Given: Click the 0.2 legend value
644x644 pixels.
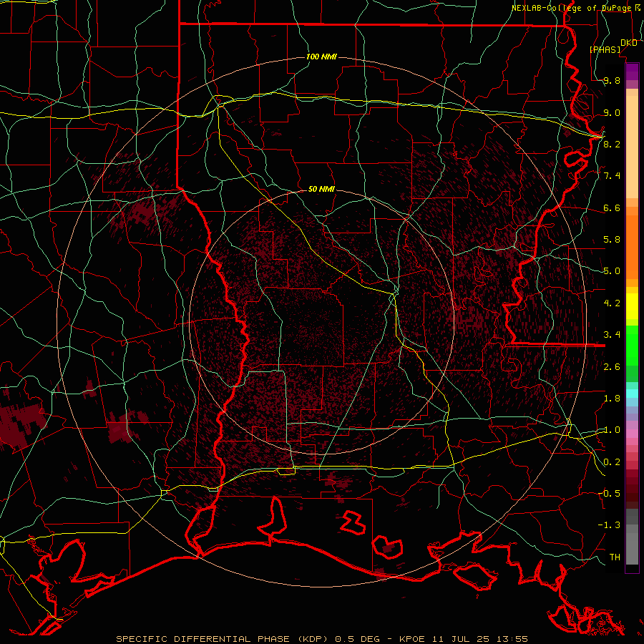Looking at the screenshot, I should pyautogui.click(x=612, y=462).
